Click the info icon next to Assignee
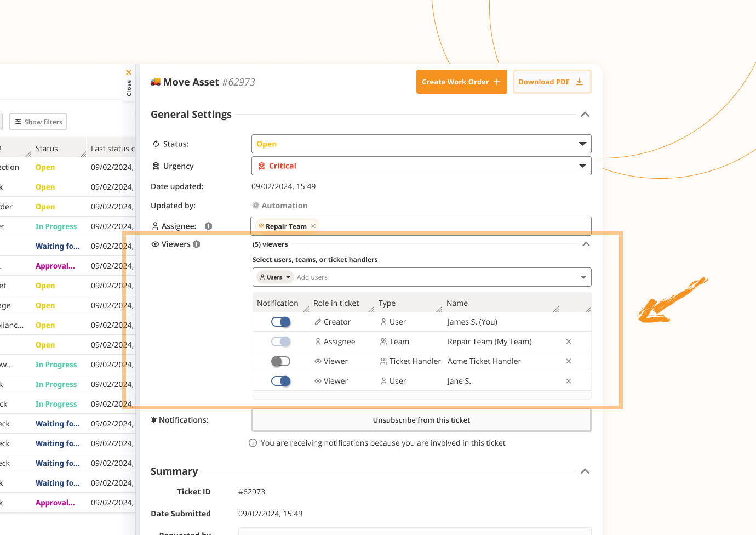This screenshot has height=535, width=756. coord(208,226)
